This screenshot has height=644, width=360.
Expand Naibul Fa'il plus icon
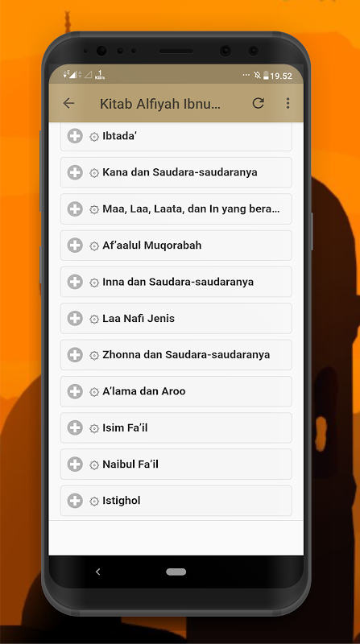75,464
